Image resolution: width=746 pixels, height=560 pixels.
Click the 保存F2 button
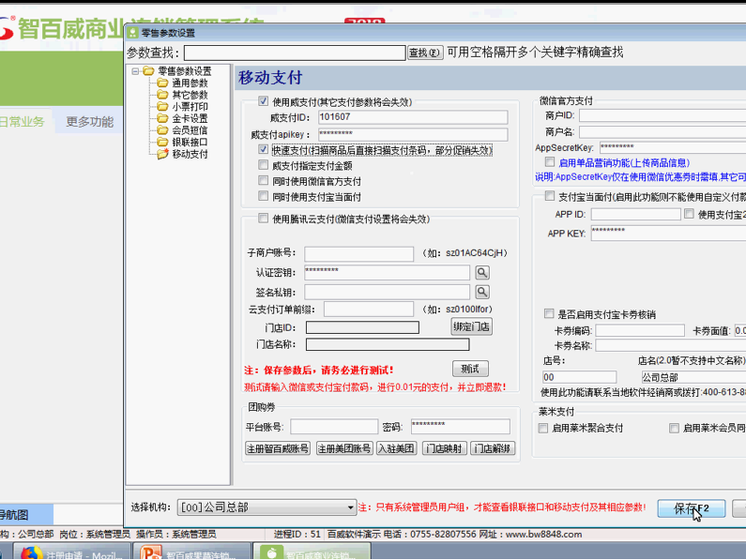[691, 508]
